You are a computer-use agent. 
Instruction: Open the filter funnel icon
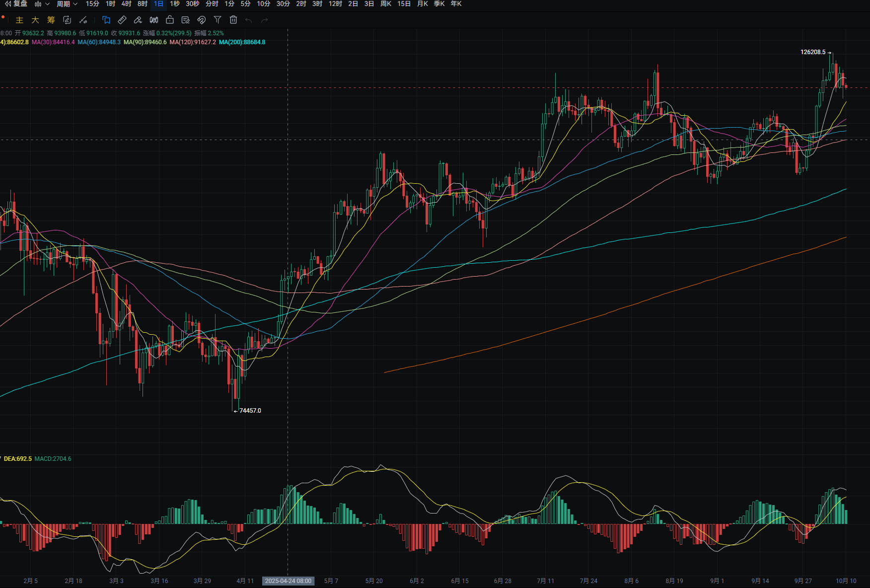[217, 20]
